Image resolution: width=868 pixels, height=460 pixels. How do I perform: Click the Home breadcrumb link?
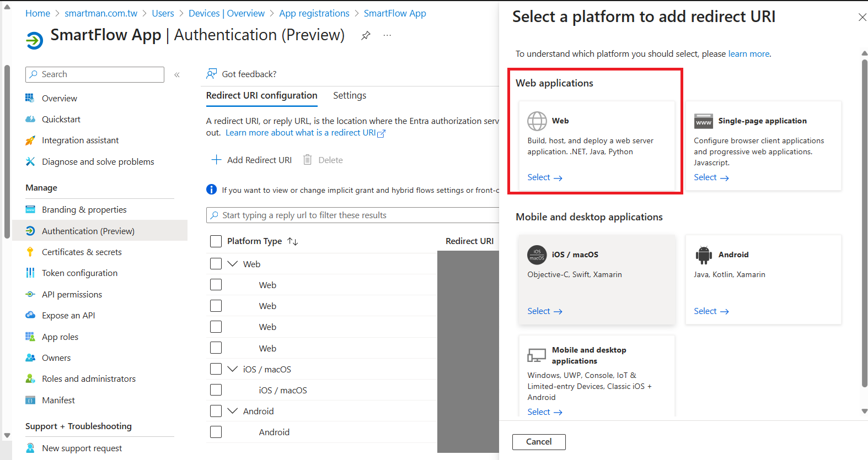[37, 13]
